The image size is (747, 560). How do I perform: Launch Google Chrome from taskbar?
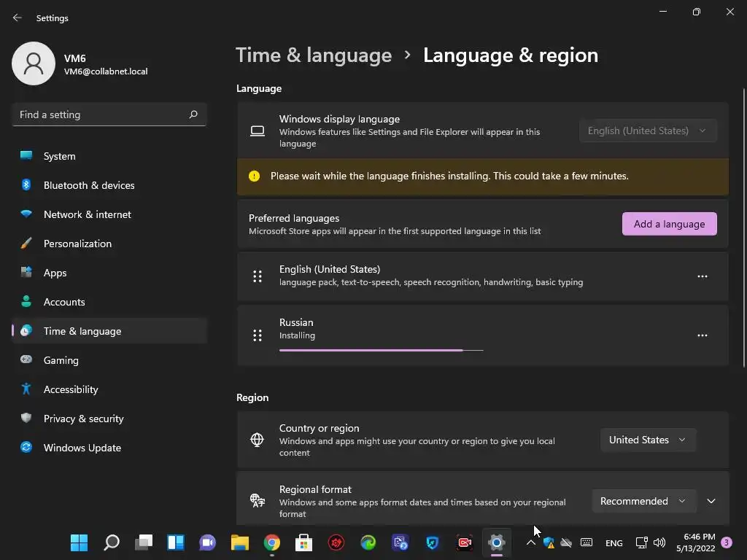click(272, 542)
